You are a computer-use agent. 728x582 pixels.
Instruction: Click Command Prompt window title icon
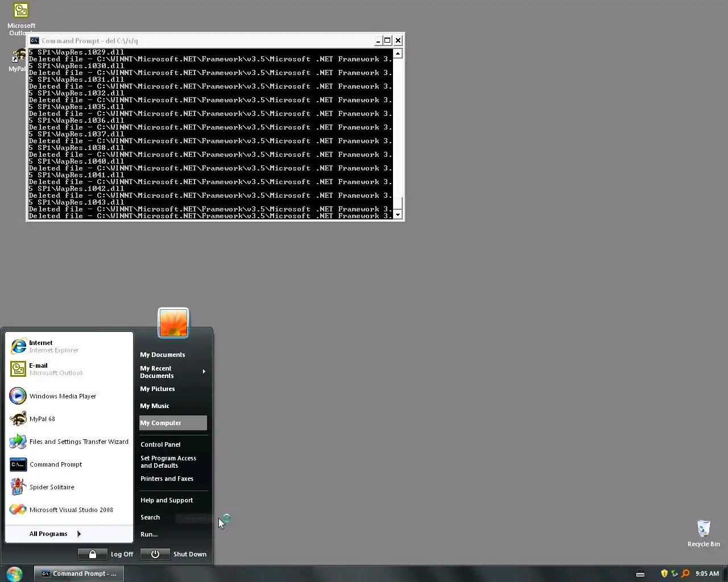(34, 40)
